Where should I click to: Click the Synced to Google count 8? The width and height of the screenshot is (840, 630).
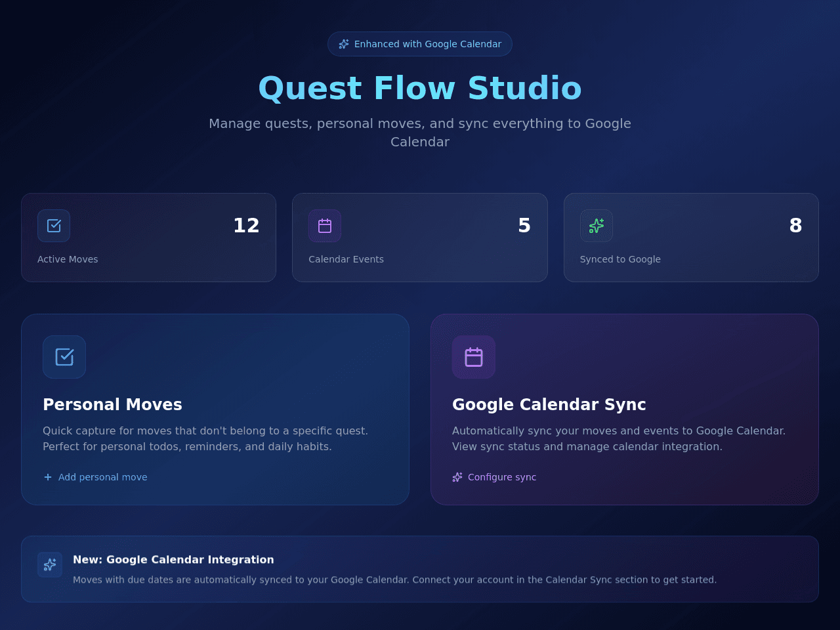pyautogui.click(x=796, y=226)
